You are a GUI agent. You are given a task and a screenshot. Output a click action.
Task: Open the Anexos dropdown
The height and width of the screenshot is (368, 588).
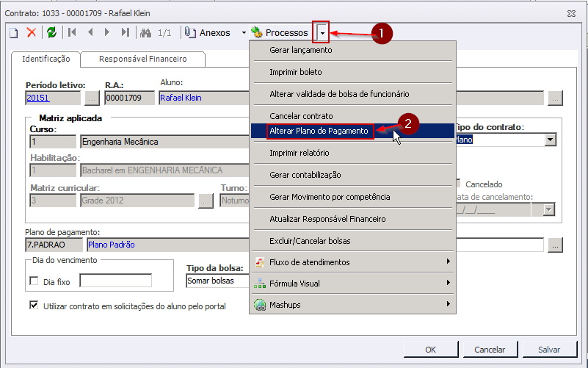pyautogui.click(x=244, y=32)
